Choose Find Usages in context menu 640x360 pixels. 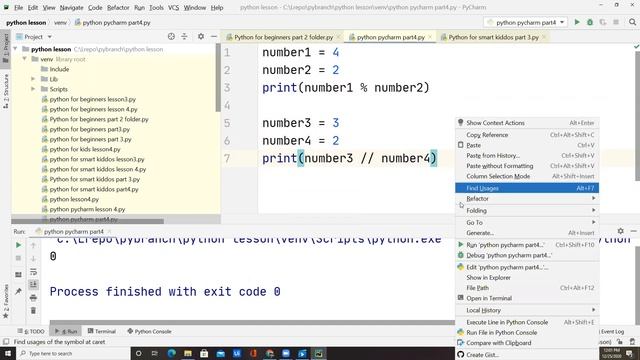coord(527,188)
